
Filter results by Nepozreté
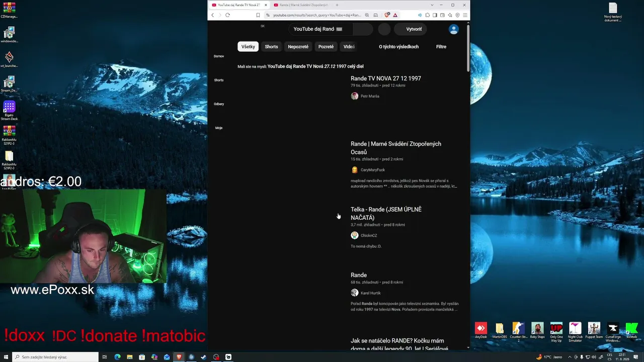pos(298,47)
